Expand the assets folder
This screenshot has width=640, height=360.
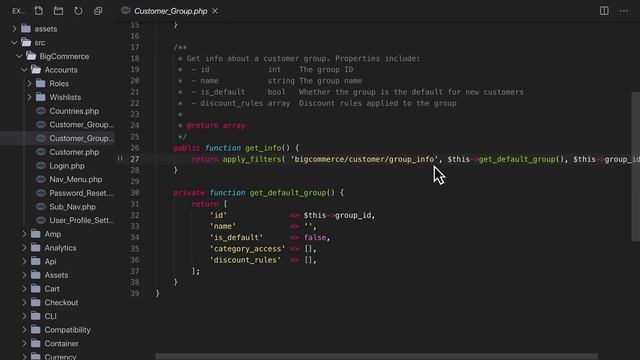point(14,29)
